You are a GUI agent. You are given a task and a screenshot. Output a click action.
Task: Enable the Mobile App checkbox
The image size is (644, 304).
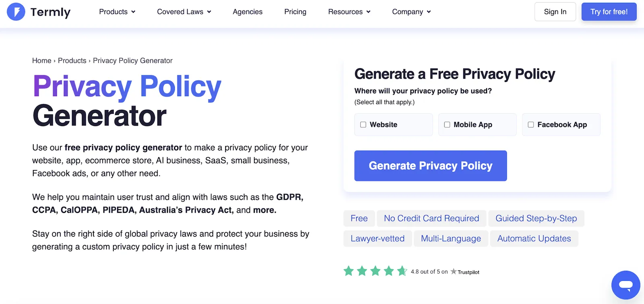[447, 125]
